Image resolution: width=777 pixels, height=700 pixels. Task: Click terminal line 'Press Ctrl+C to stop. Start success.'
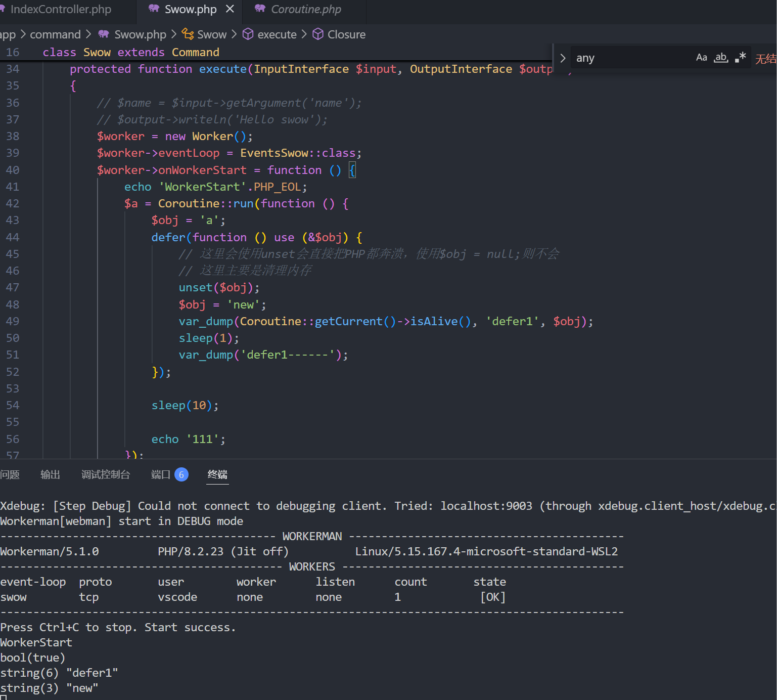pos(118,628)
